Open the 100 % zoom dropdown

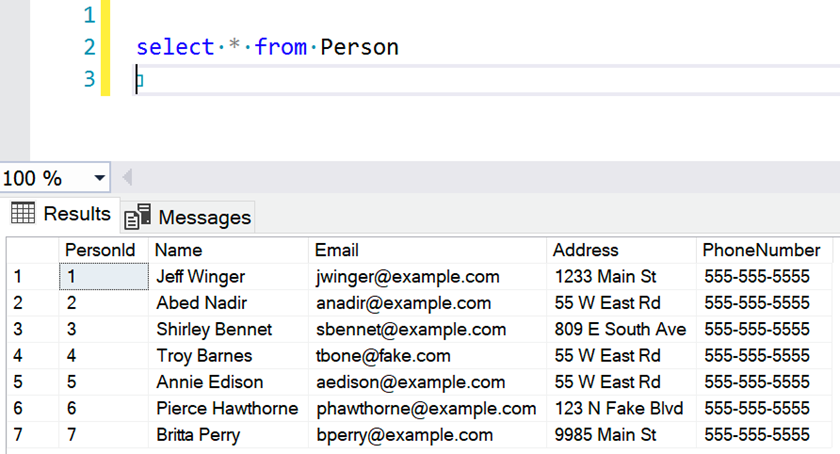[x=99, y=179]
